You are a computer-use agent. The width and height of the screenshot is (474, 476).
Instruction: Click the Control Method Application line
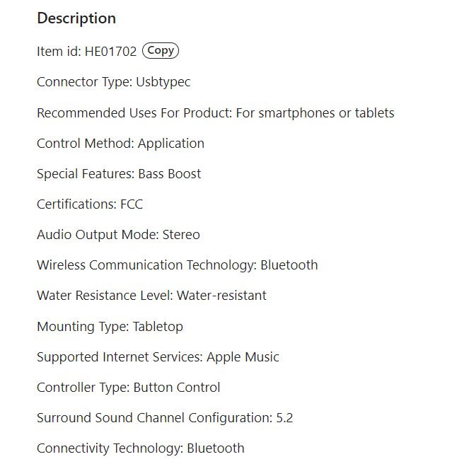tap(120, 144)
